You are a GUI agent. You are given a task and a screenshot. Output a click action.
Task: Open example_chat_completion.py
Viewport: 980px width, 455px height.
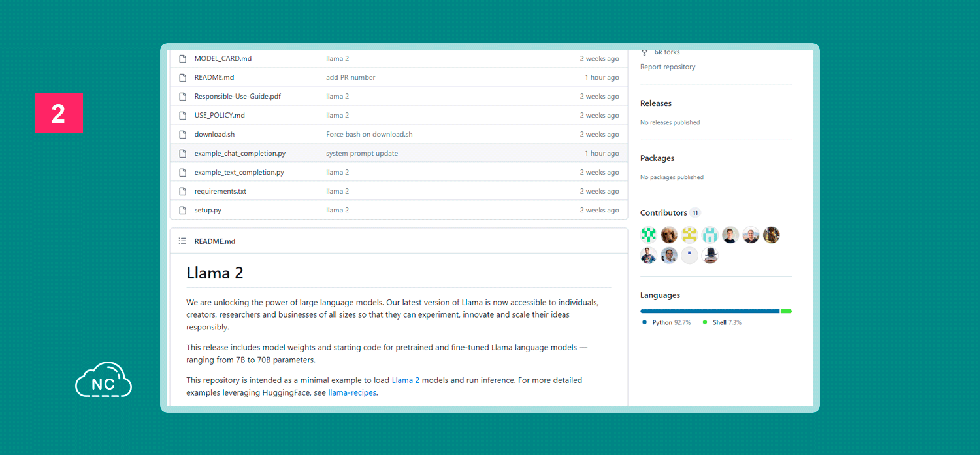240,153
